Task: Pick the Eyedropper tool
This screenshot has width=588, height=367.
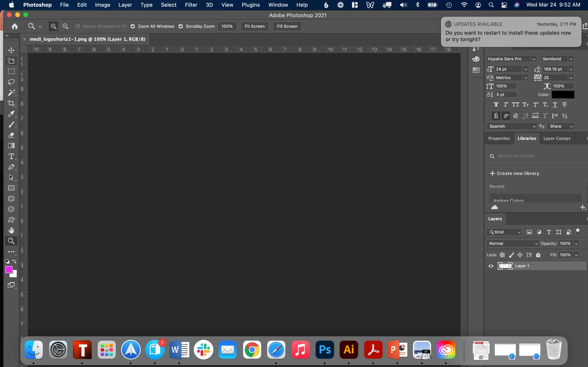Action: coord(11,114)
